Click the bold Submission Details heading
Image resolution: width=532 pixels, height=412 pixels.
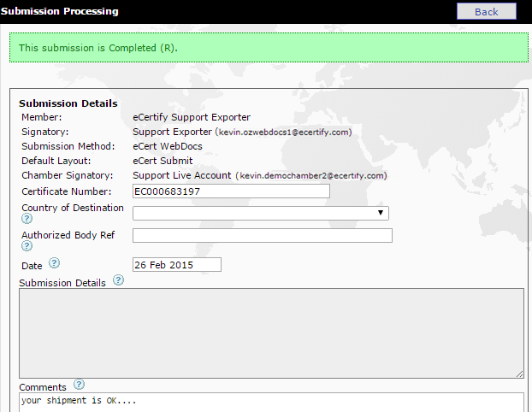[68, 103]
